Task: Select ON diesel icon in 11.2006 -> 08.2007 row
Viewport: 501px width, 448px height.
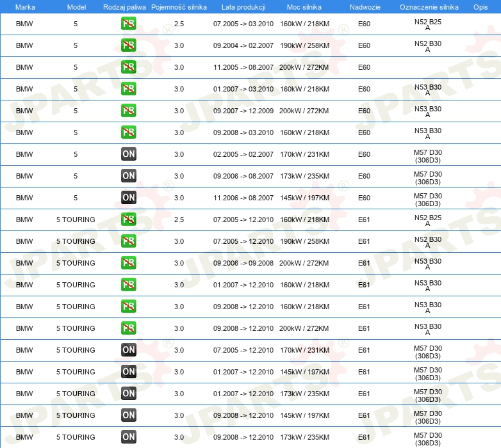Action: [129, 198]
